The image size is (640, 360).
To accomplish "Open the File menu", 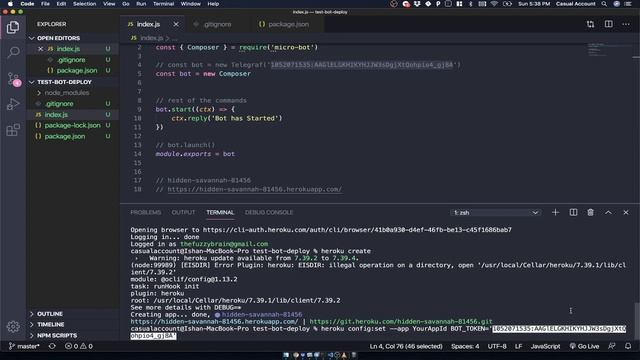I will 45,4.
